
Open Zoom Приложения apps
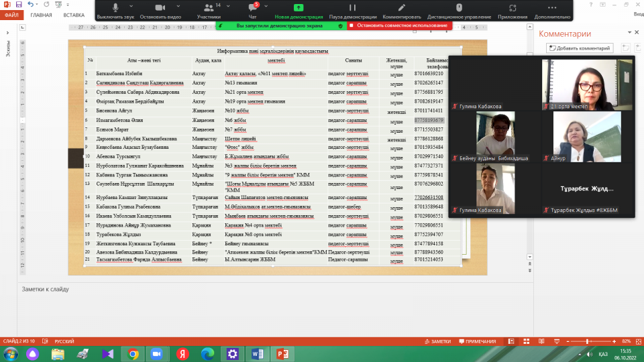click(x=513, y=11)
